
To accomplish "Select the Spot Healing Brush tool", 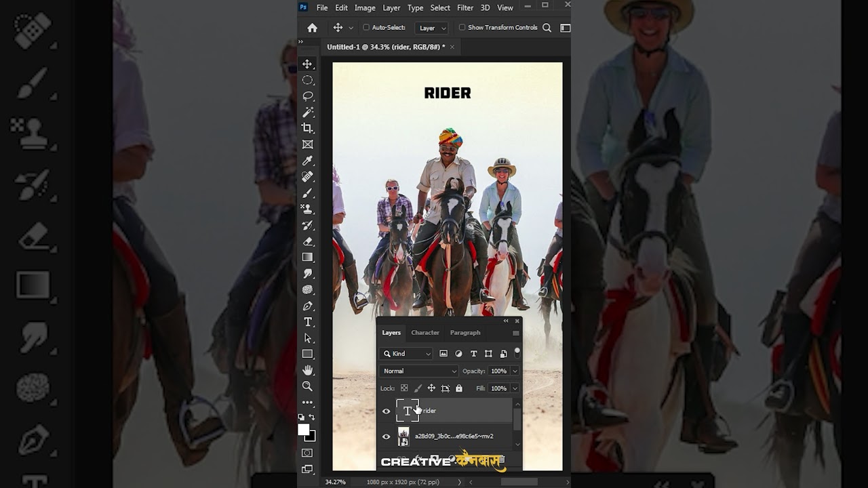I will pyautogui.click(x=307, y=176).
